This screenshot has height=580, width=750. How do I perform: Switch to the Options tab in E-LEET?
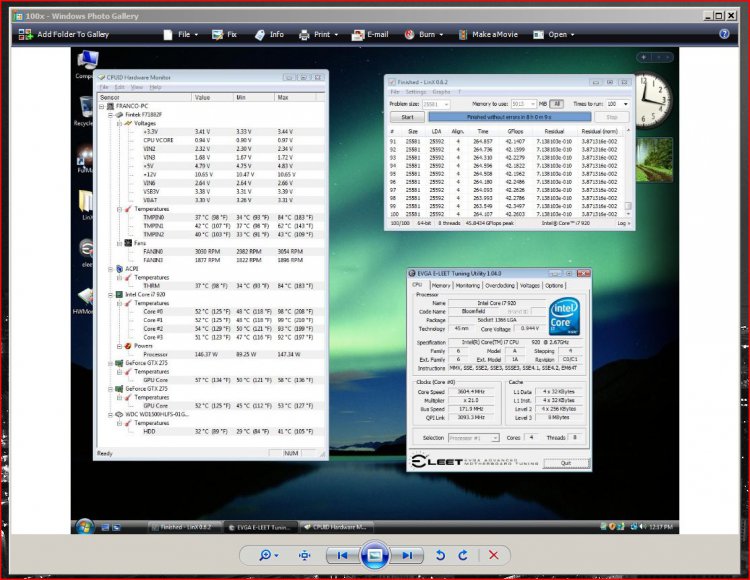click(x=554, y=285)
